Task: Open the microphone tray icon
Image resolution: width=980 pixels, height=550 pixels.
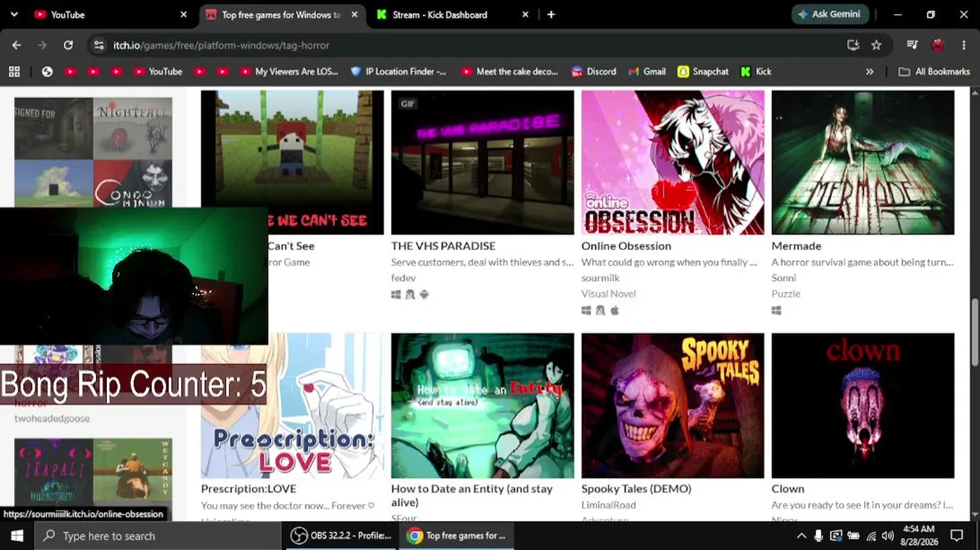Action: click(x=819, y=535)
